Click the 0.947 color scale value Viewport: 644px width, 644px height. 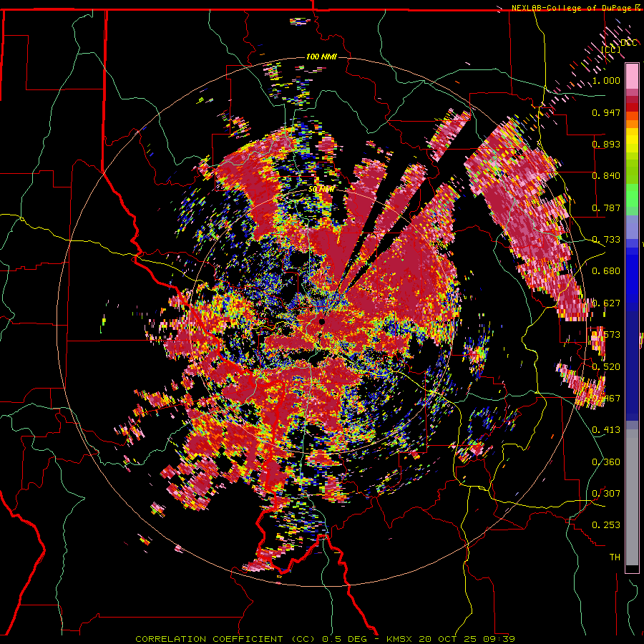pyautogui.click(x=606, y=112)
